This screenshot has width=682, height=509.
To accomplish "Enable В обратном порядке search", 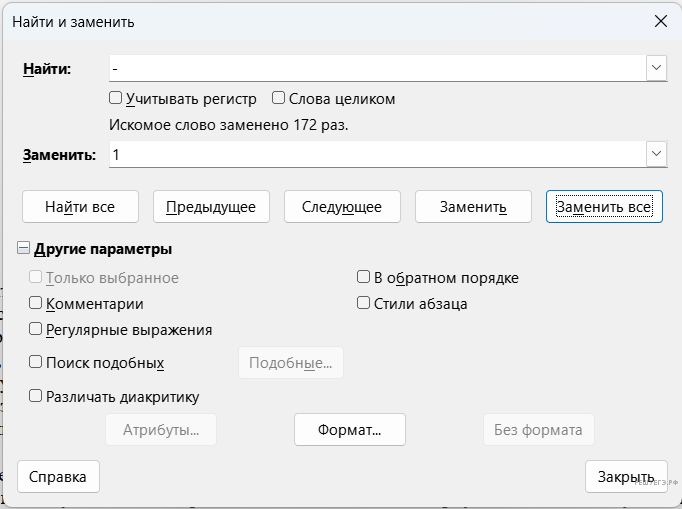I will coord(365,278).
